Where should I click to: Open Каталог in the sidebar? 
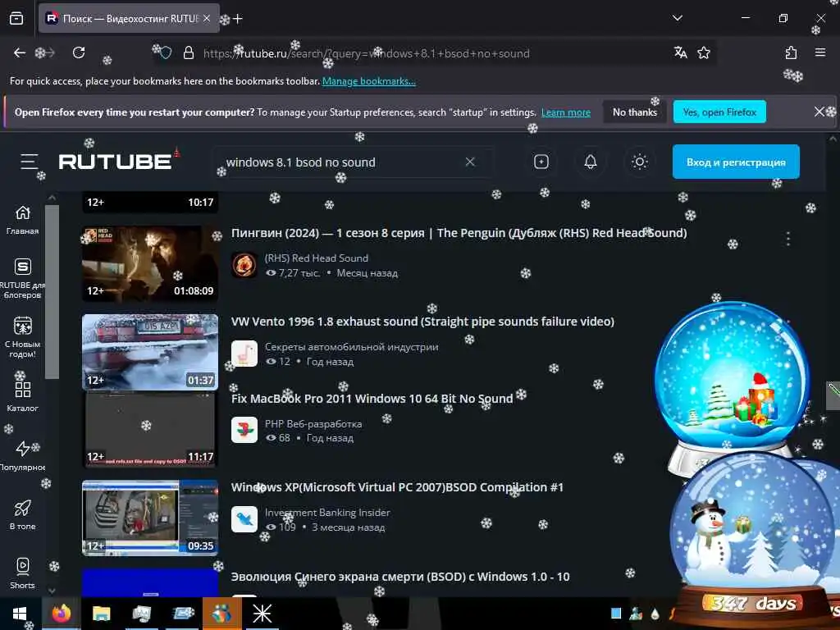pos(22,397)
